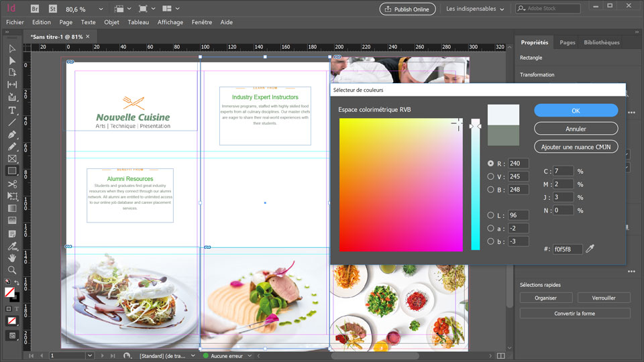Click Ajouter une nuance CMJN button
This screenshot has width=644, height=362.
(x=576, y=146)
